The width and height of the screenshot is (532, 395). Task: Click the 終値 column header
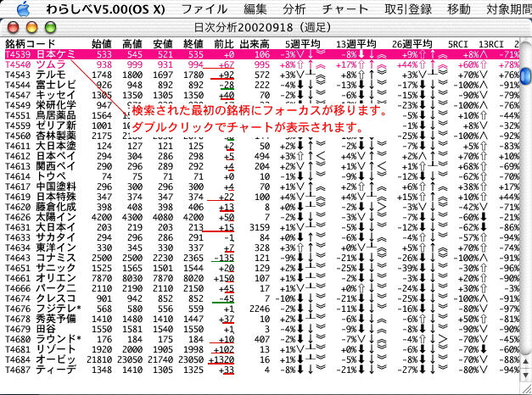tap(193, 44)
